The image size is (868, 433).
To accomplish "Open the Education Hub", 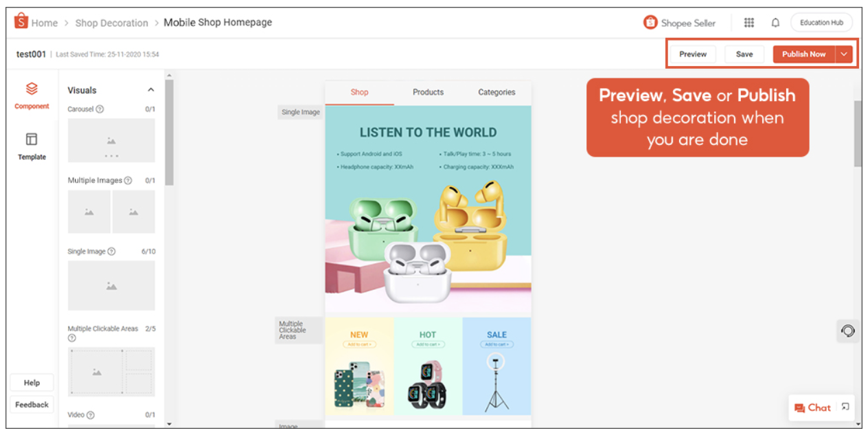I will [821, 23].
